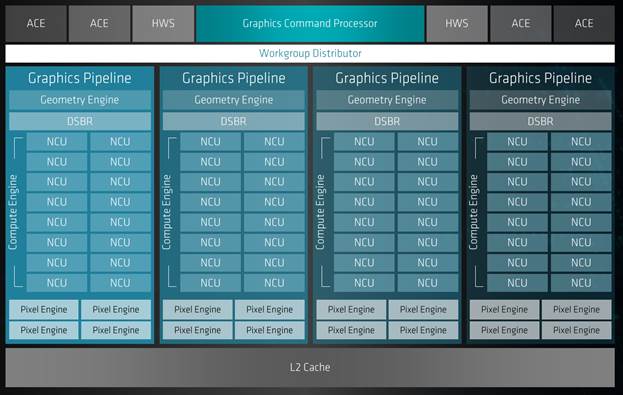Viewport: 623px width, 395px height.
Task: Select Geometry Engine in the first pipeline
Action: click(x=80, y=100)
